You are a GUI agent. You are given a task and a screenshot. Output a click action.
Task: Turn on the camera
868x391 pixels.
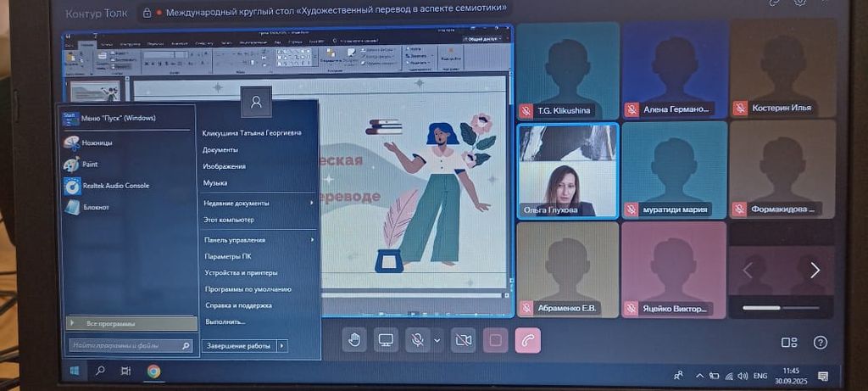pyautogui.click(x=463, y=340)
